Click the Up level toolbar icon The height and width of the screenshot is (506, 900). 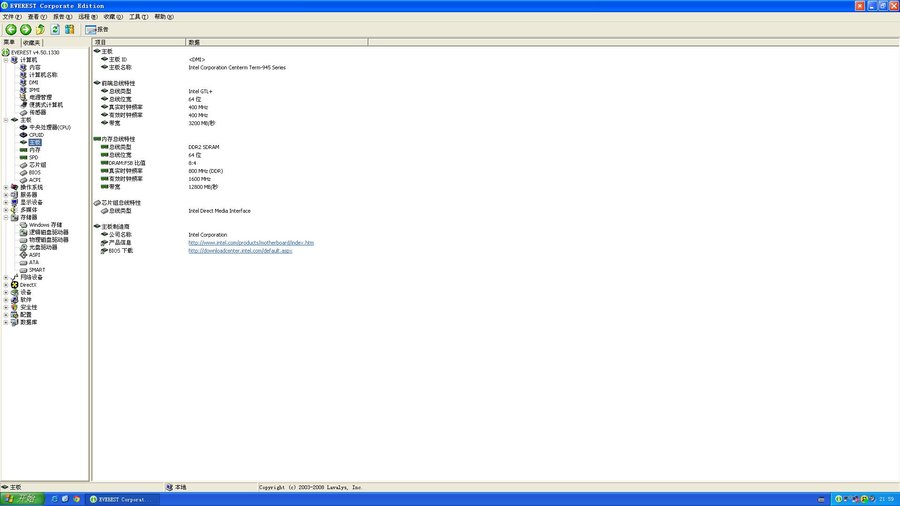pos(40,29)
